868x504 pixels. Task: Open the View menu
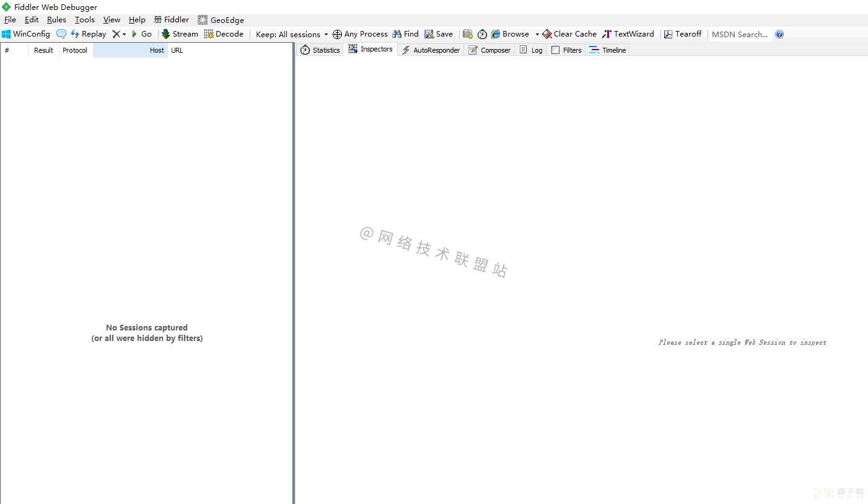click(x=112, y=20)
